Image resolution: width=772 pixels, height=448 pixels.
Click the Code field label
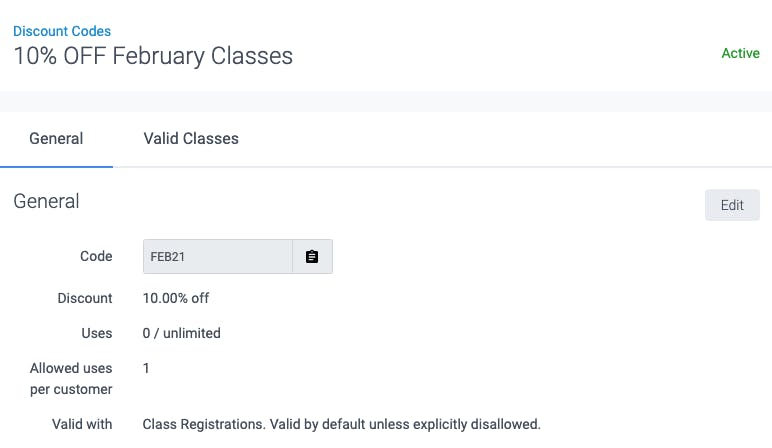pos(96,256)
